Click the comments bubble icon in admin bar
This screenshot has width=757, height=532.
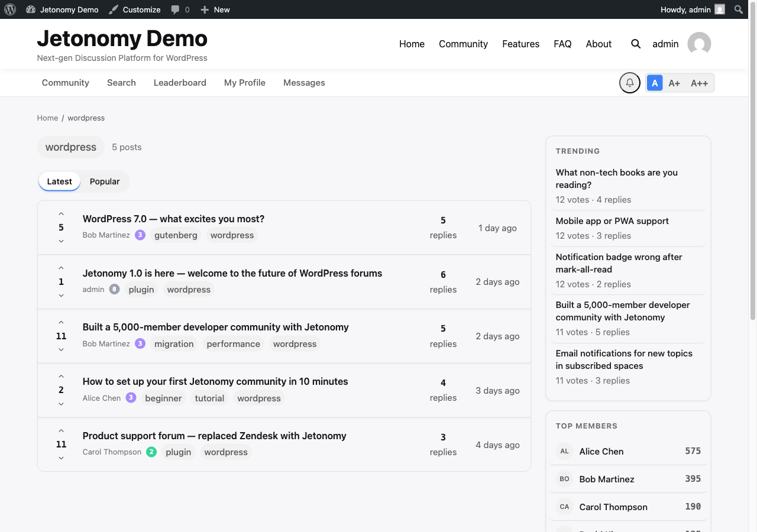(176, 9)
